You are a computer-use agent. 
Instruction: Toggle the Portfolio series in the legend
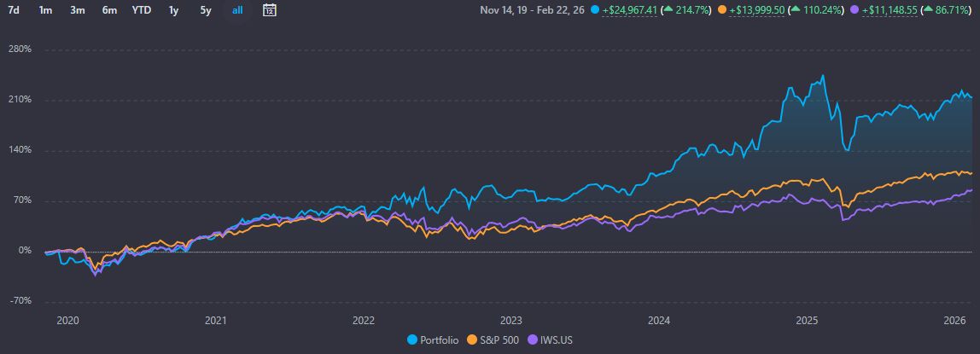[435, 340]
